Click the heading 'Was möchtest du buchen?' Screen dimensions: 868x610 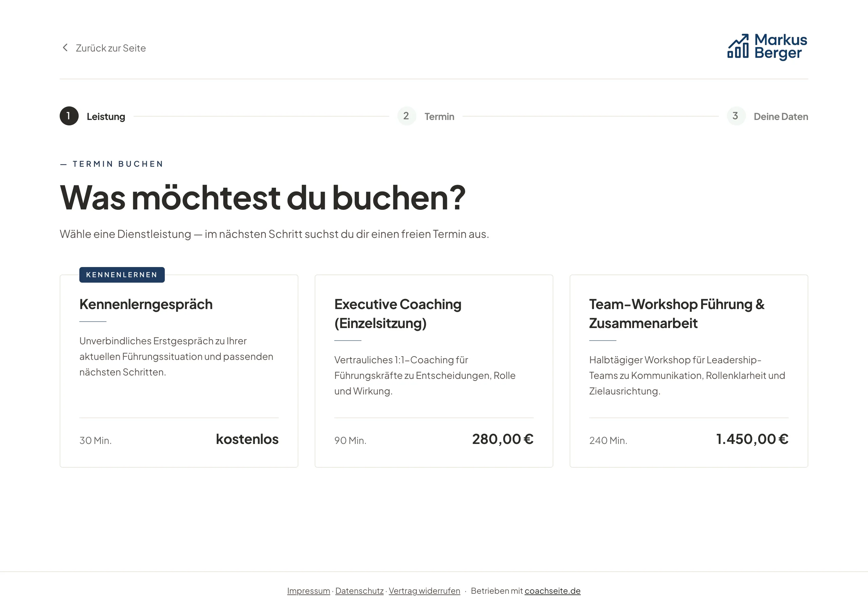click(x=263, y=197)
